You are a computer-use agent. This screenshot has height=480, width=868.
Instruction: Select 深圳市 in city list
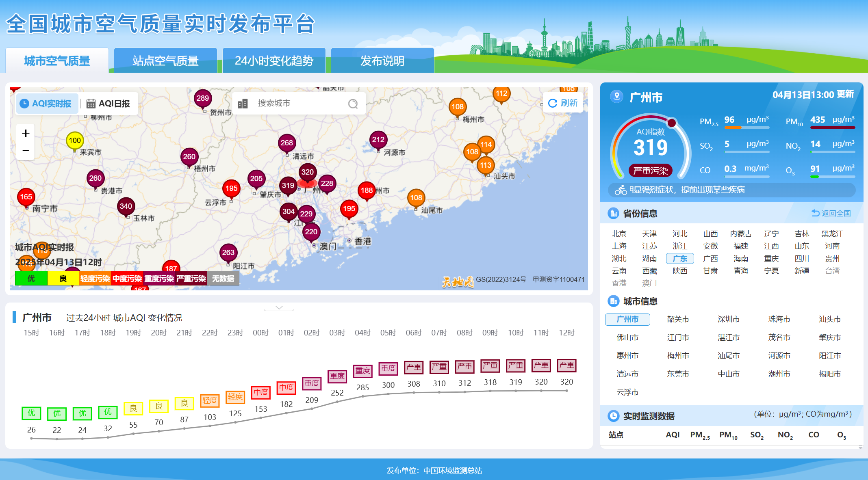tap(728, 319)
